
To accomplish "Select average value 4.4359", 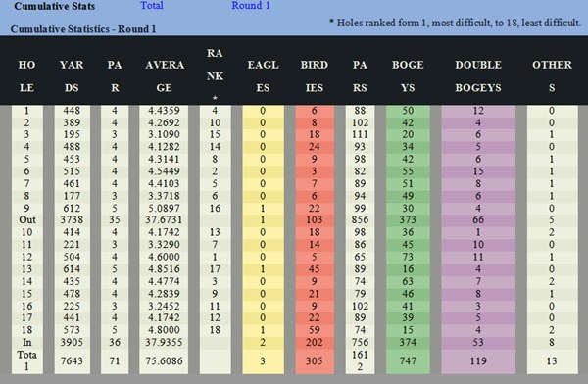I will (x=164, y=111).
